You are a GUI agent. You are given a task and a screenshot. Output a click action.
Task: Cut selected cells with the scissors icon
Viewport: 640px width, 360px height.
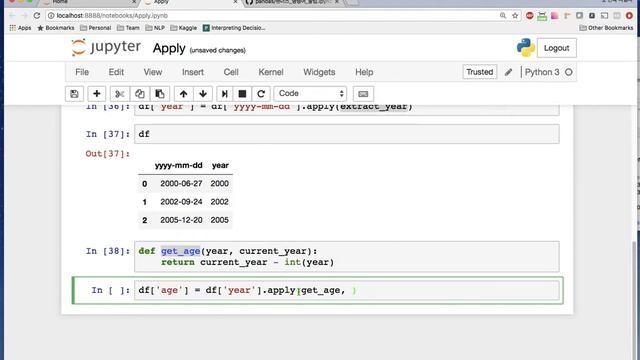pyautogui.click(x=120, y=94)
